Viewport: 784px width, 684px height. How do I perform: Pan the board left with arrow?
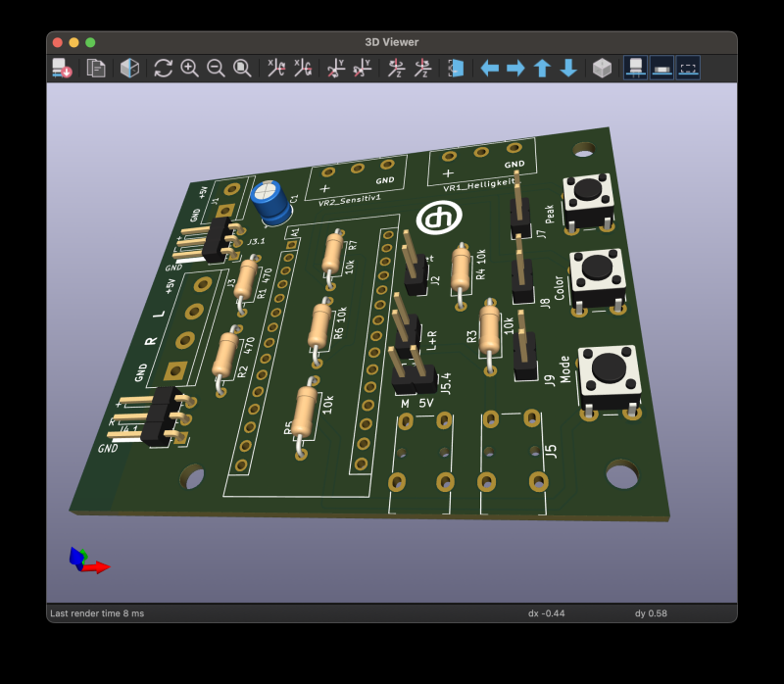[x=489, y=68]
